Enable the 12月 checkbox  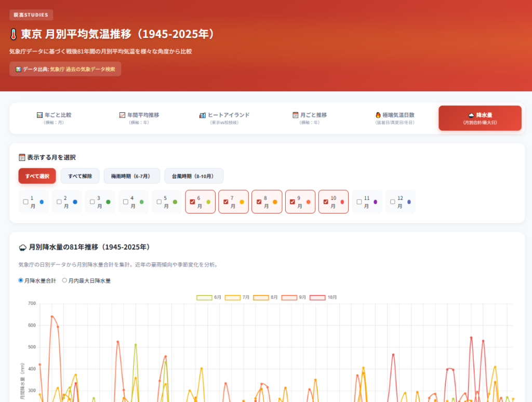click(393, 202)
